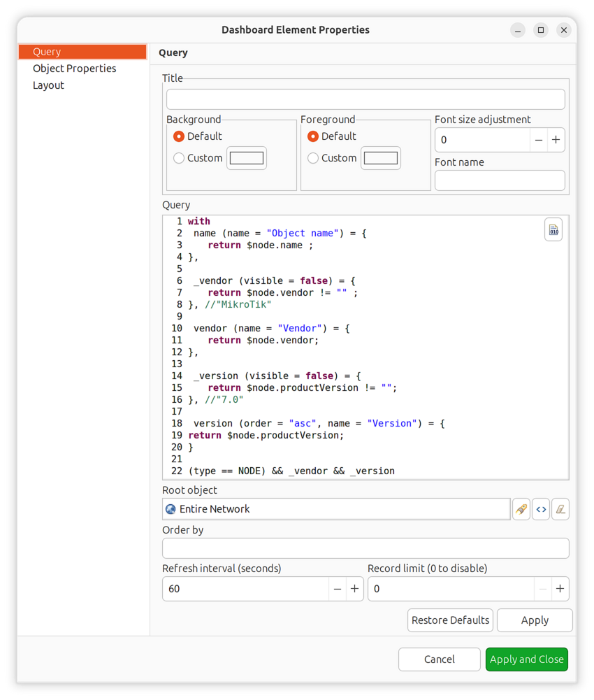Select the Default foreground radio button
Screen dimensions: 594x700
[x=313, y=136]
